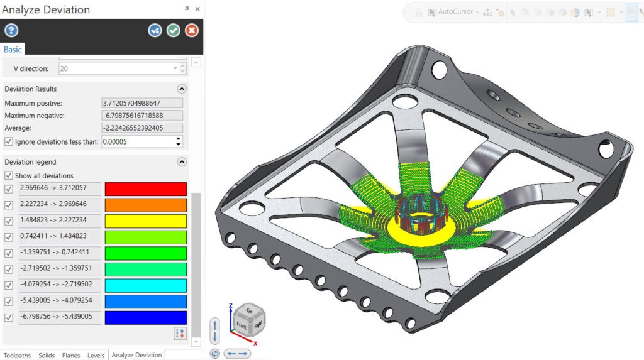Screen dimensions: 644x360
Task: Click the horizontal rotate view arrows button
Action: pyautogui.click(x=237, y=354)
